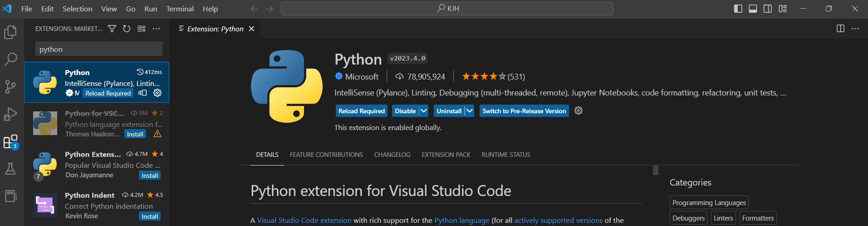Image resolution: width=868 pixels, height=226 pixels.
Task: Toggle the bottom panel layout
Action: pyautogui.click(x=753, y=9)
